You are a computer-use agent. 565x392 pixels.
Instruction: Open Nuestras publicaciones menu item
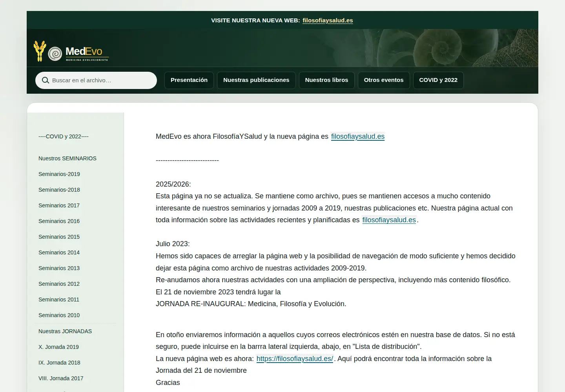[x=256, y=80]
